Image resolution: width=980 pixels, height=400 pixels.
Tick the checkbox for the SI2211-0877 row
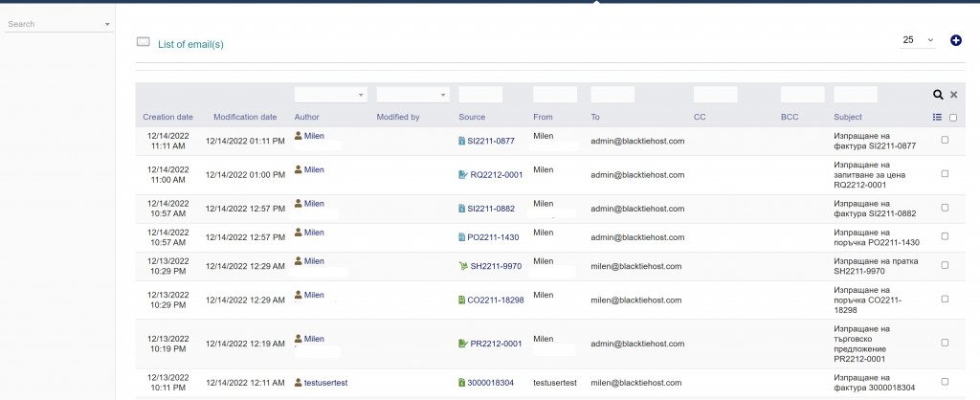coord(946,140)
